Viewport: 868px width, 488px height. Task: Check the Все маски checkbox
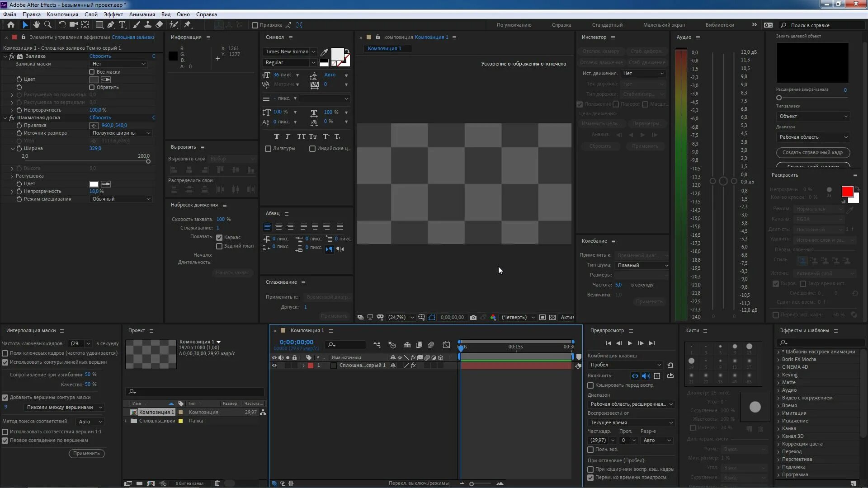92,72
